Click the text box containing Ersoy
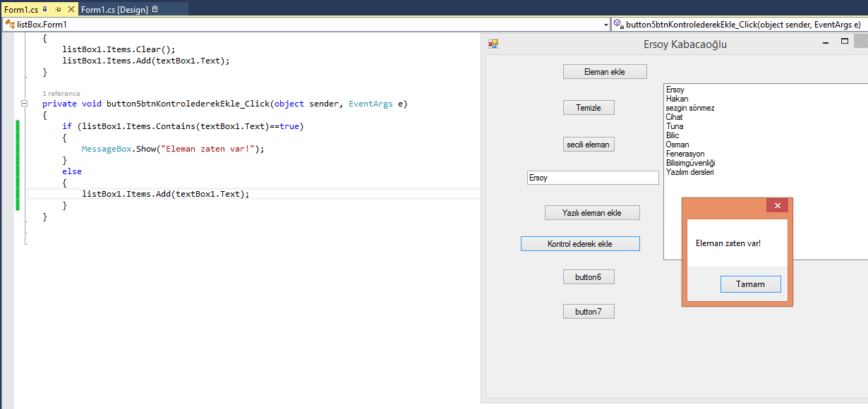This screenshot has height=409, width=868. tap(593, 178)
